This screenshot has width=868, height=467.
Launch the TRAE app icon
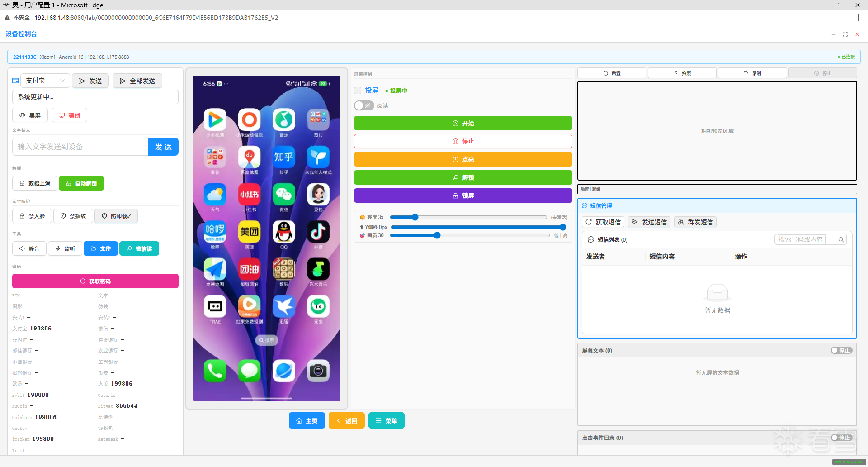pyautogui.click(x=215, y=306)
